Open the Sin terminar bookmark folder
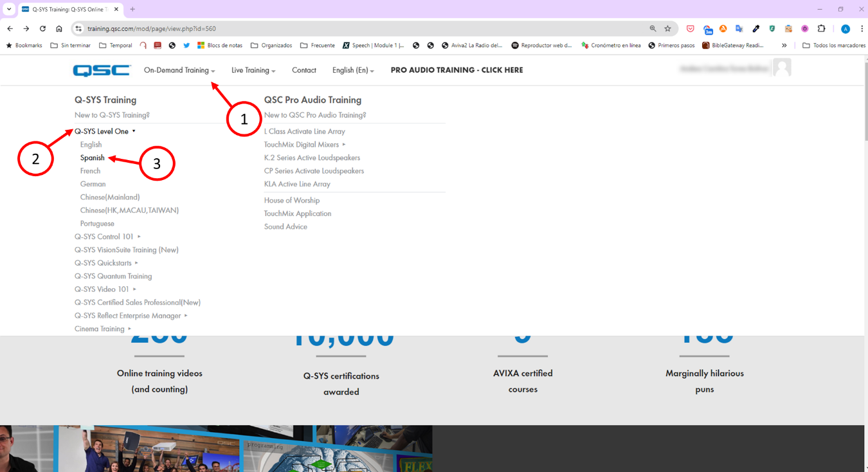Screen dimensions: 868x472 71,46
